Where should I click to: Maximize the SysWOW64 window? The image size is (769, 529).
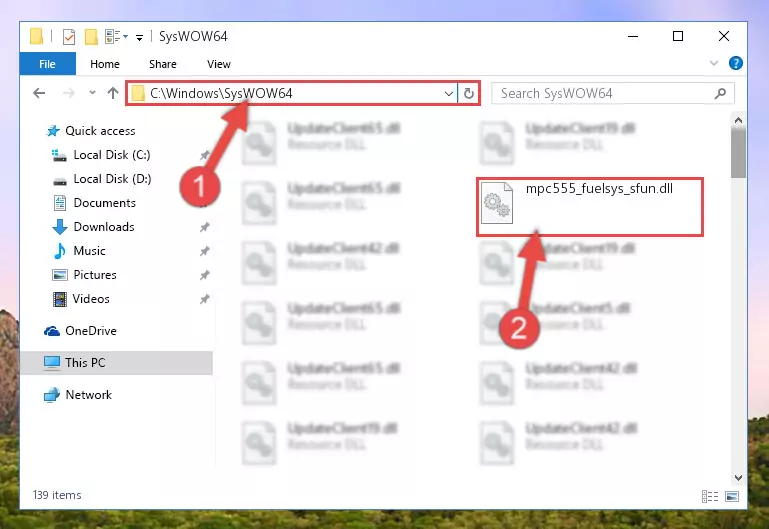point(678,36)
